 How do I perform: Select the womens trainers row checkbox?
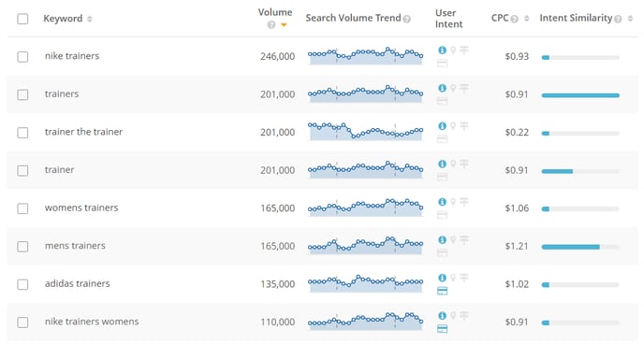(23, 208)
